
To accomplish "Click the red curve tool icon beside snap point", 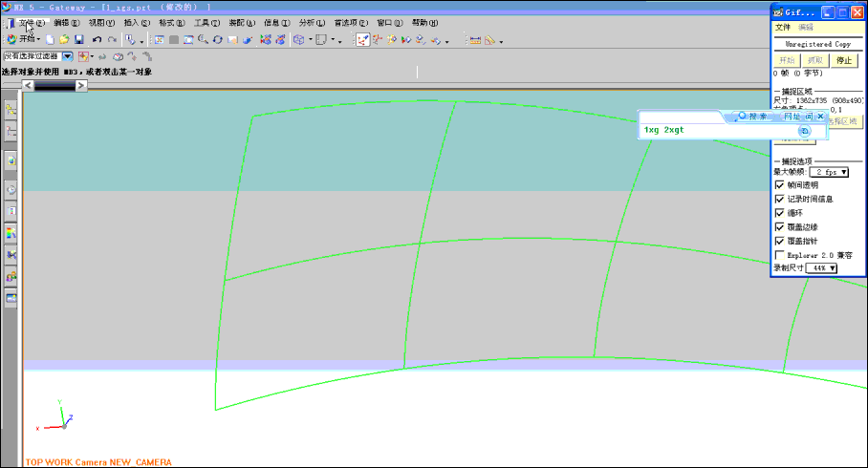I will tap(378, 40).
